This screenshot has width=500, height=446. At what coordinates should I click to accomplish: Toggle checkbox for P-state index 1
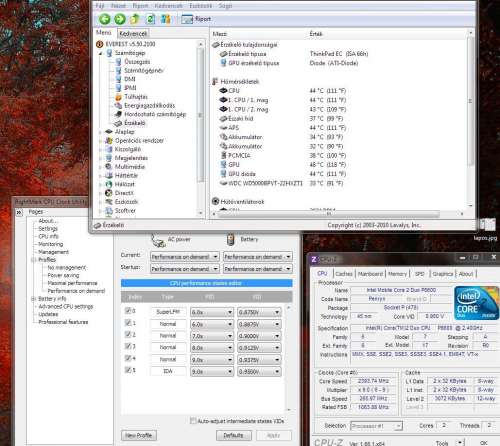tap(128, 323)
